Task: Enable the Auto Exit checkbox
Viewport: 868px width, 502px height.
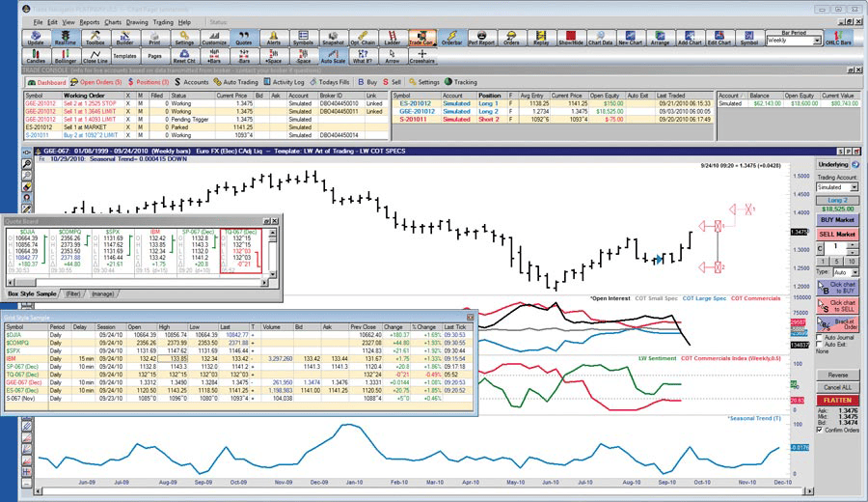Action: click(820, 344)
